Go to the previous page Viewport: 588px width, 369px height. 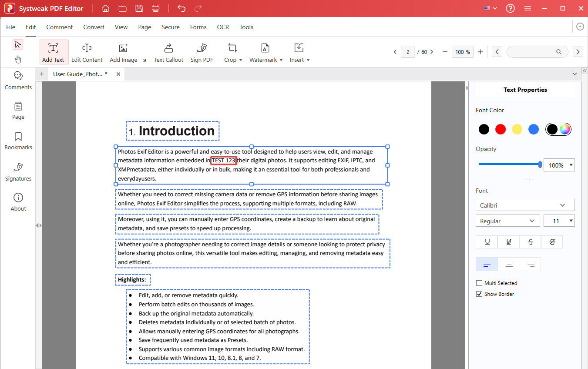pos(395,52)
